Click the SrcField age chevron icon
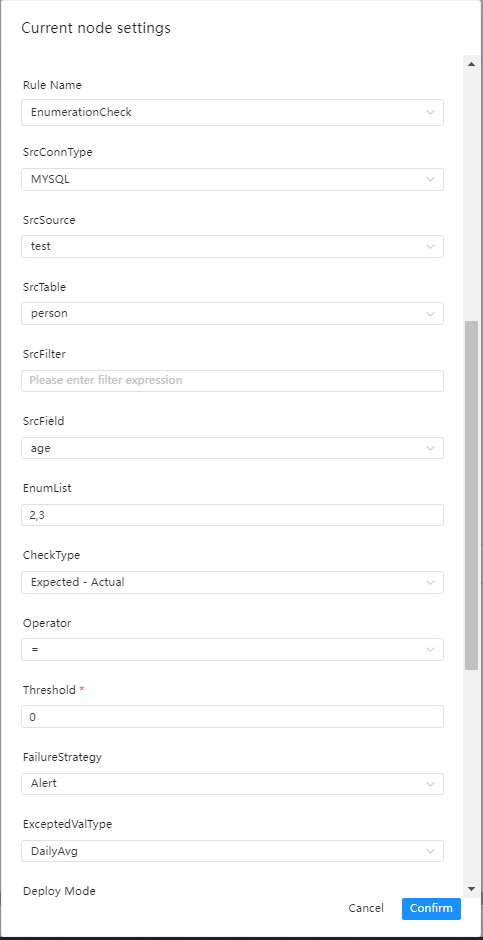The image size is (483, 940). coord(430,448)
